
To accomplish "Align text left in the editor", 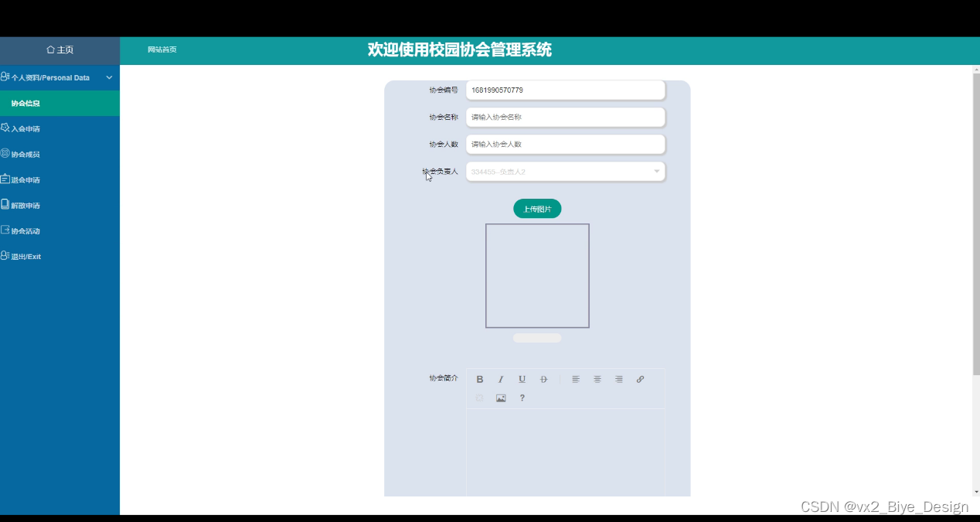I will (x=576, y=379).
